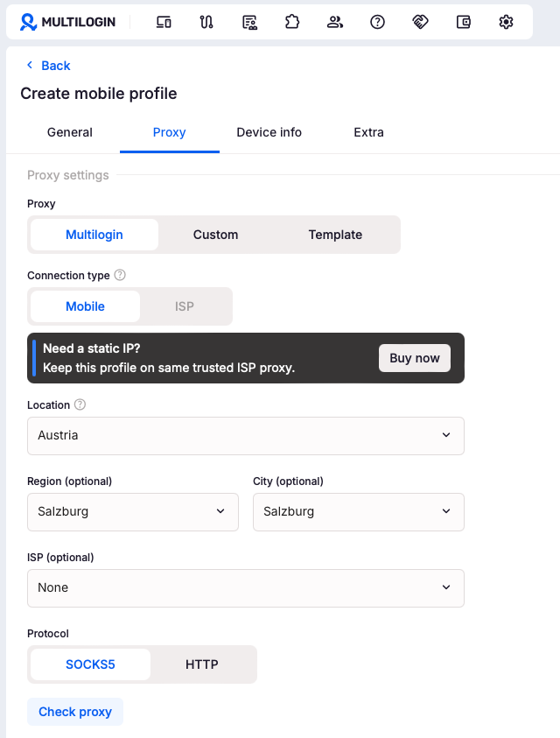Select the Custom proxy option

(x=215, y=235)
